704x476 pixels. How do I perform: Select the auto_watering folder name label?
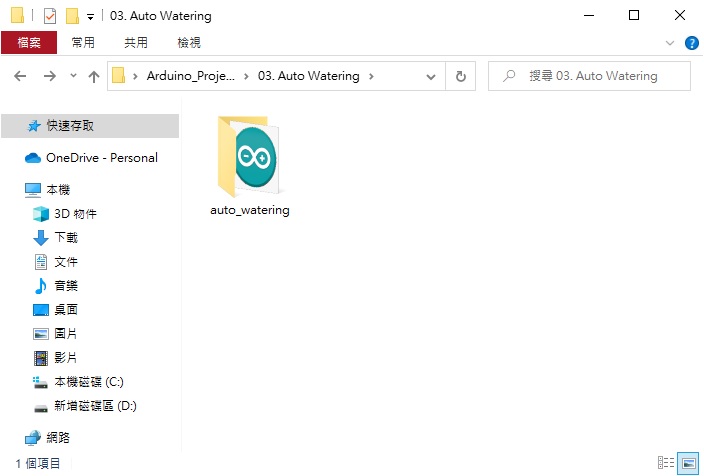250,210
